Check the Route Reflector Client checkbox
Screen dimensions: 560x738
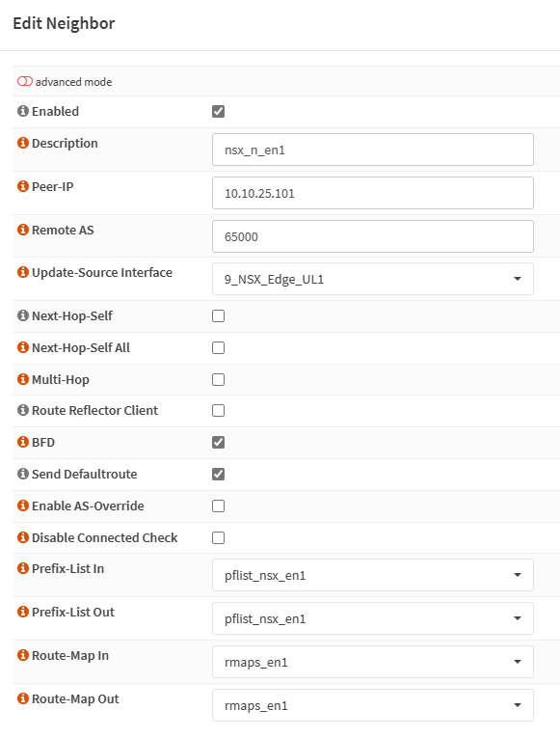(218, 410)
